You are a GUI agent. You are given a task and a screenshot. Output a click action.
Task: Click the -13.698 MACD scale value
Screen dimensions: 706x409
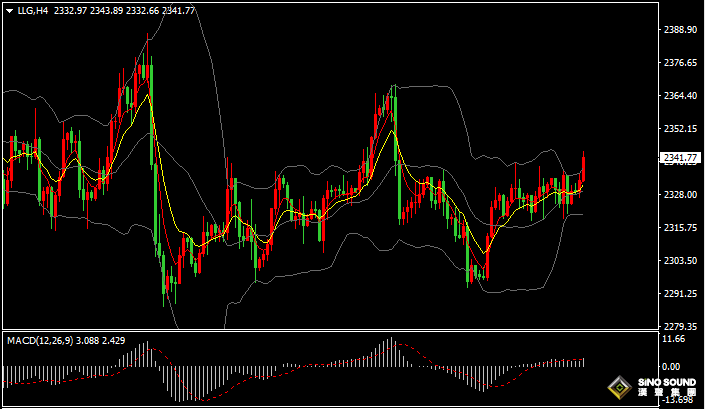(678, 400)
